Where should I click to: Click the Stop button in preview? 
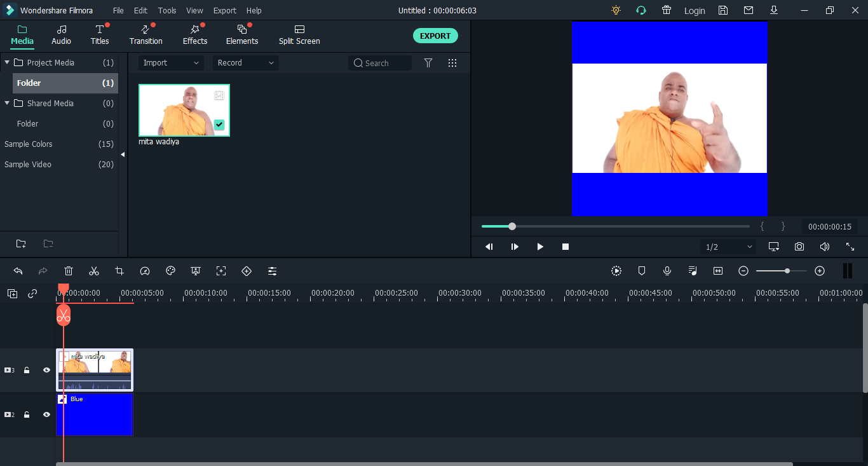pos(566,247)
